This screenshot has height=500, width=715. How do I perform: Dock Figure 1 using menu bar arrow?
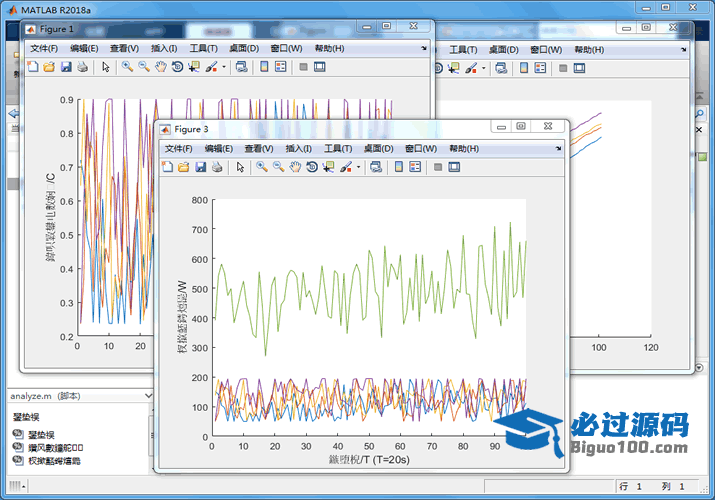coord(424,48)
